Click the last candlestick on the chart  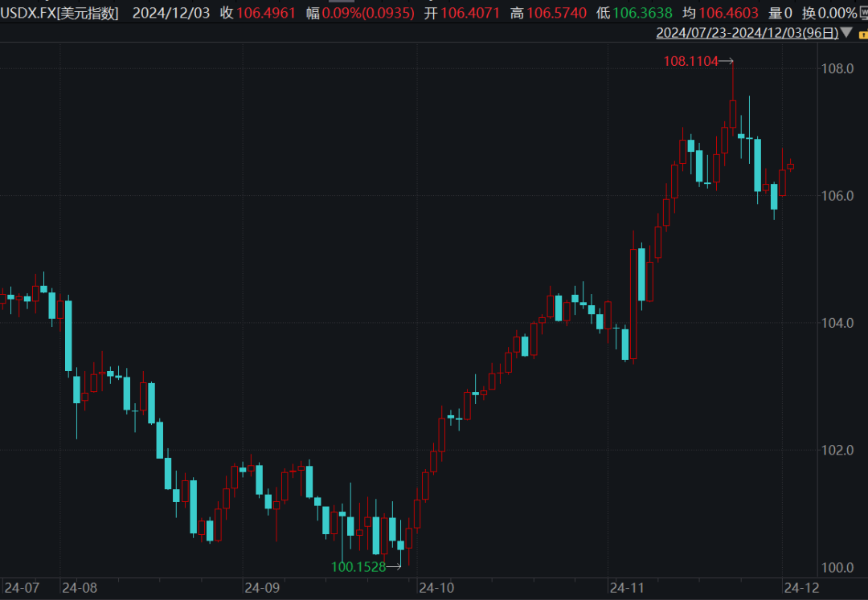pyautogui.click(x=791, y=166)
